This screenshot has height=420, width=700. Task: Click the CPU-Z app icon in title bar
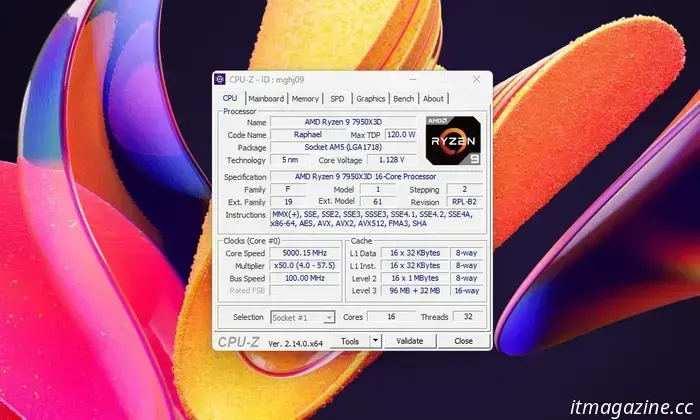pos(220,79)
